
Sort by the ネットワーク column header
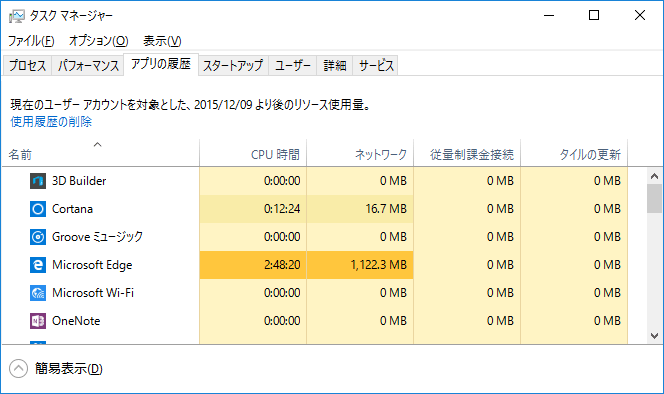point(360,153)
